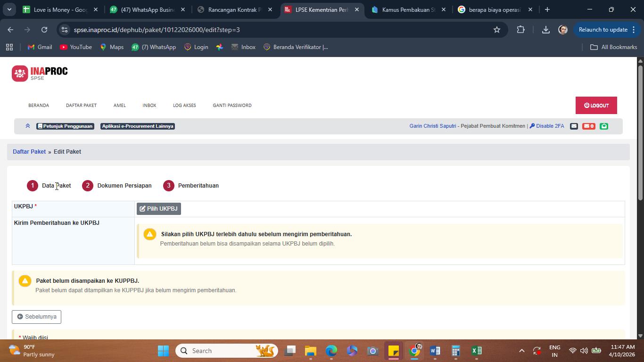The width and height of the screenshot is (644, 362).
Task: Open File Explorer from taskbar
Action: click(x=311, y=351)
